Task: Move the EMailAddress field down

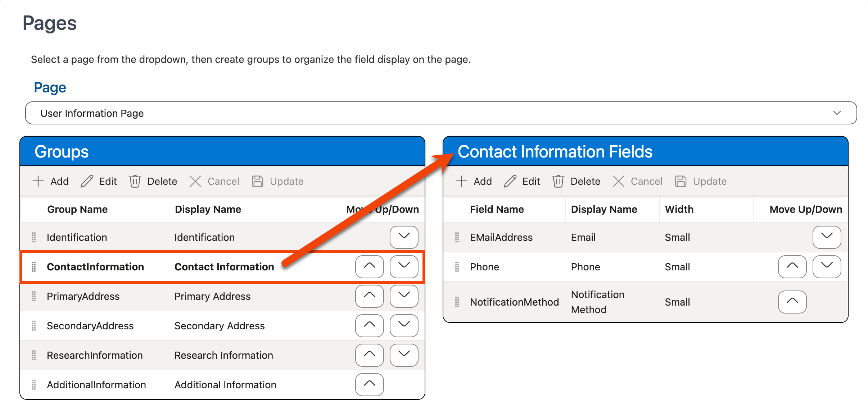Action: pyautogui.click(x=827, y=237)
